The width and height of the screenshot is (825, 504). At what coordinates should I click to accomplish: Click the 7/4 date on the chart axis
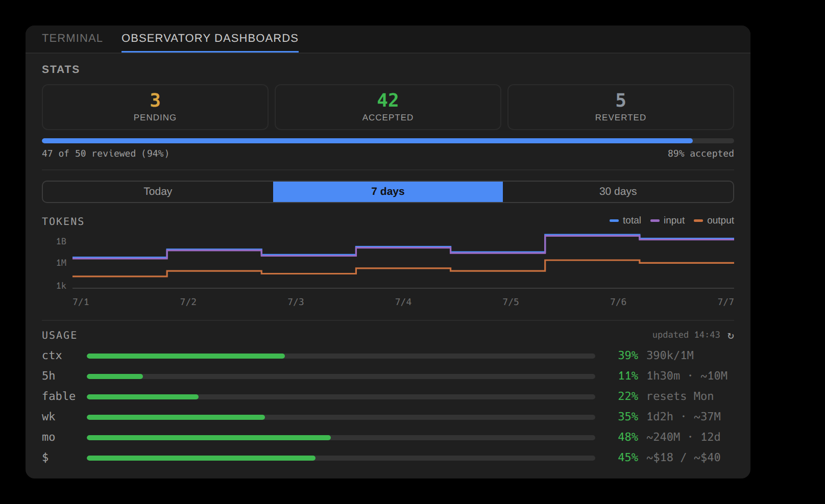pos(403,302)
